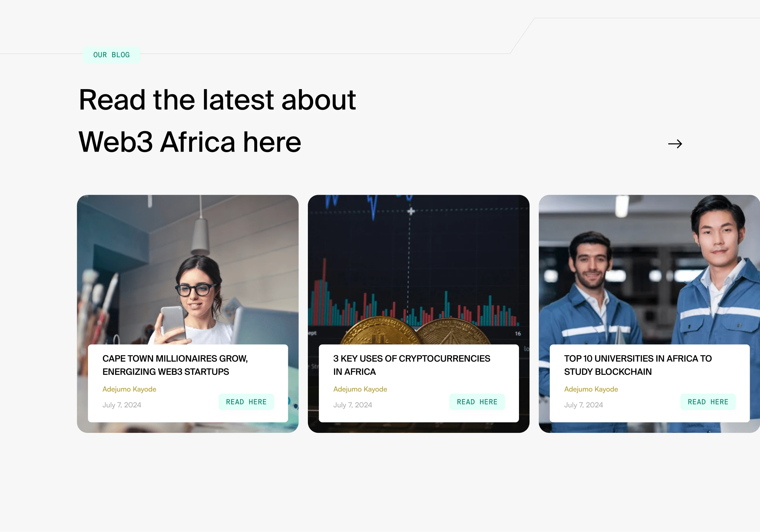Screen dimensions: 760x532
Task: Click the July 7, 2024 date on first card
Action: click(x=122, y=405)
